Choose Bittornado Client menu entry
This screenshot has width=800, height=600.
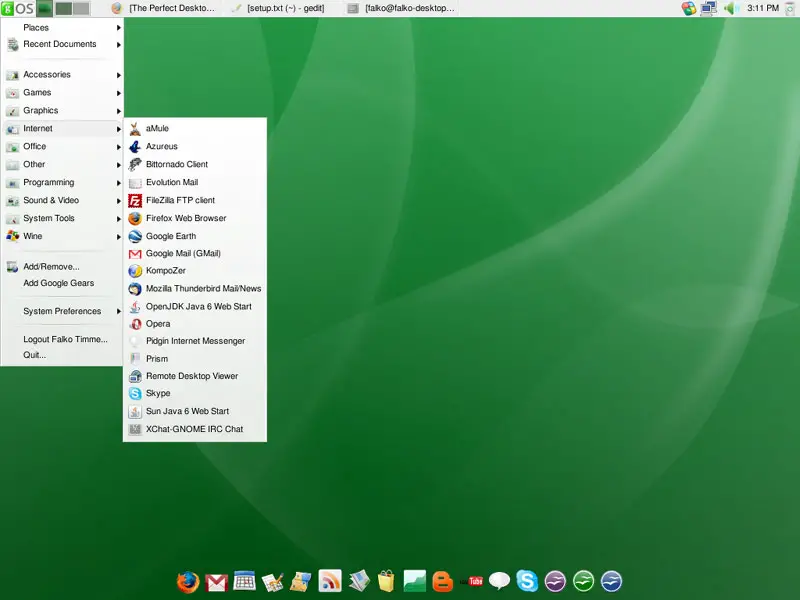click(x=195, y=164)
